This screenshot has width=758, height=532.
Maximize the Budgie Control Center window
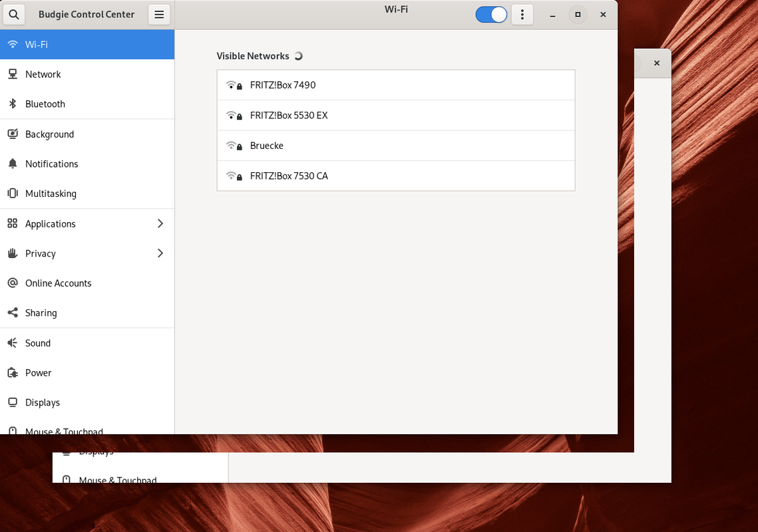tap(578, 15)
